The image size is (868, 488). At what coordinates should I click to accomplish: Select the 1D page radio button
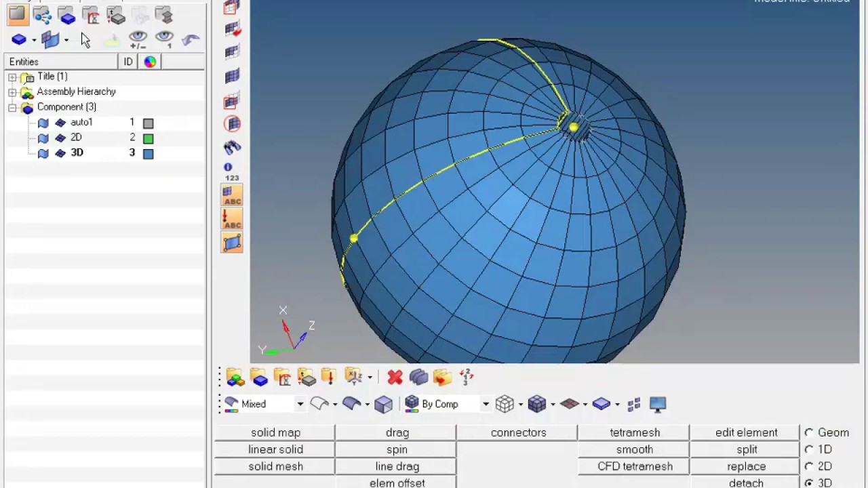point(809,449)
